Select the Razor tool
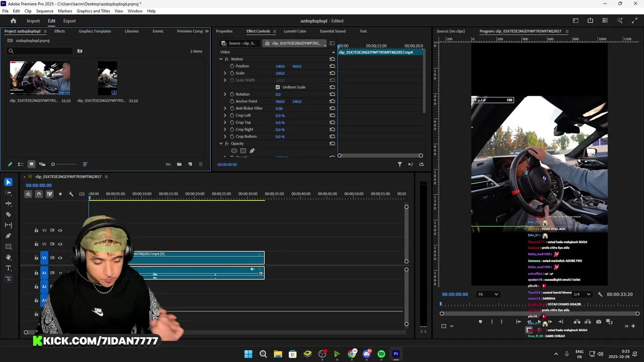Screen dimensions: 644x362 tap(9, 214)
